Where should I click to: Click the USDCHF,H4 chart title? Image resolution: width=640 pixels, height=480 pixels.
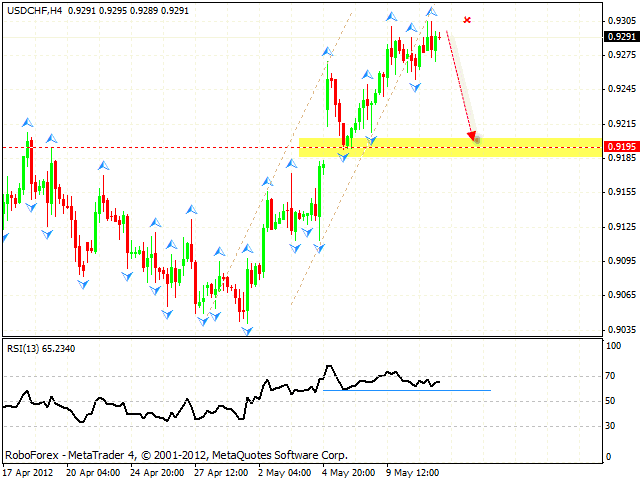(33, 9)
